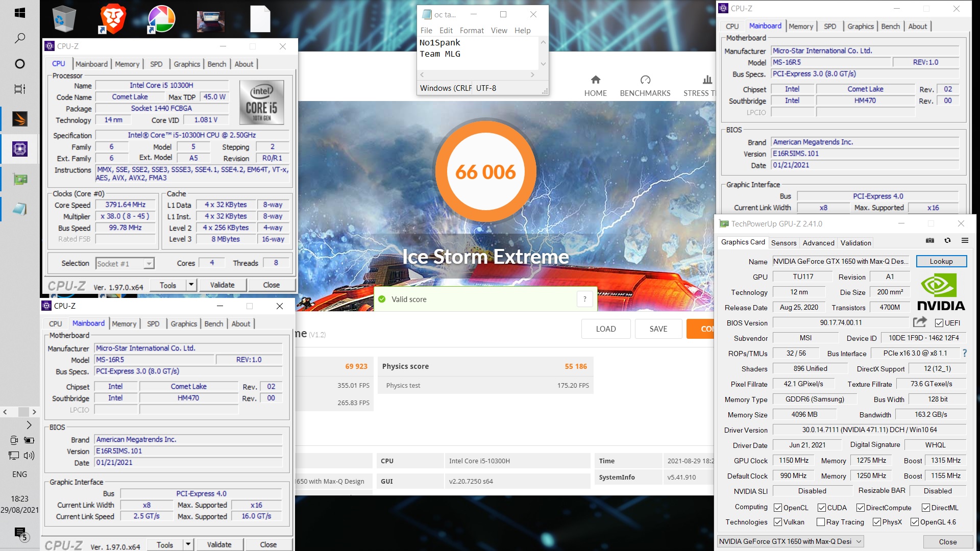This screenshot has width=980, height=551.
Task: Click the volume icon in the system tray
Action: [x=29, y=456]
